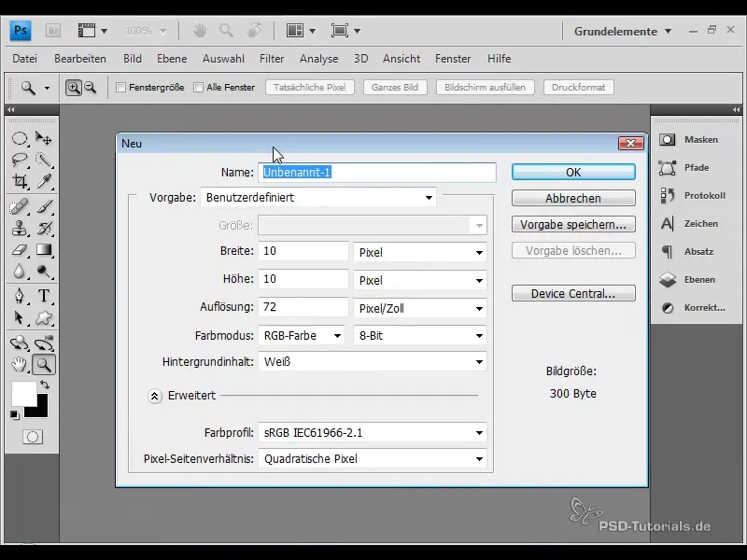Viewport: 747px width, 560px height.
Task: Select the Move tool
Action: 44,138
